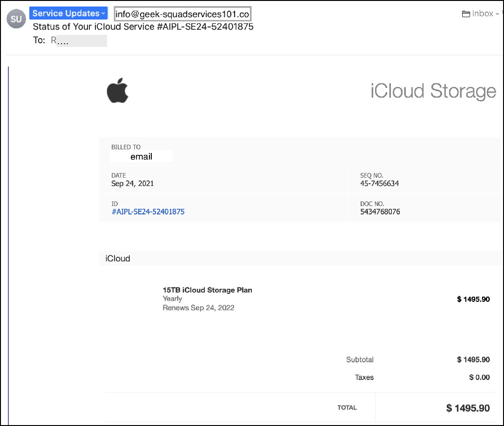Open the Service Updates sender dropdown
The image size is (504, 426).
point(68,13)
